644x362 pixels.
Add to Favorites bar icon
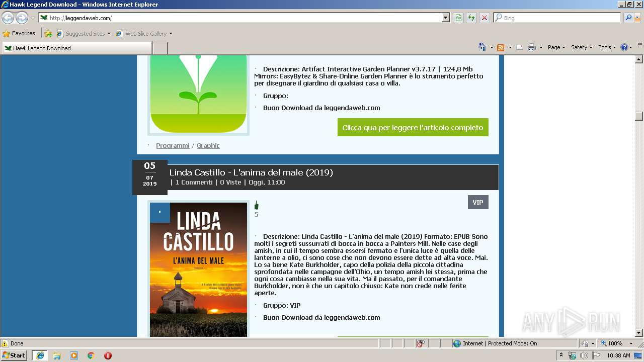[x=48, y=34]
